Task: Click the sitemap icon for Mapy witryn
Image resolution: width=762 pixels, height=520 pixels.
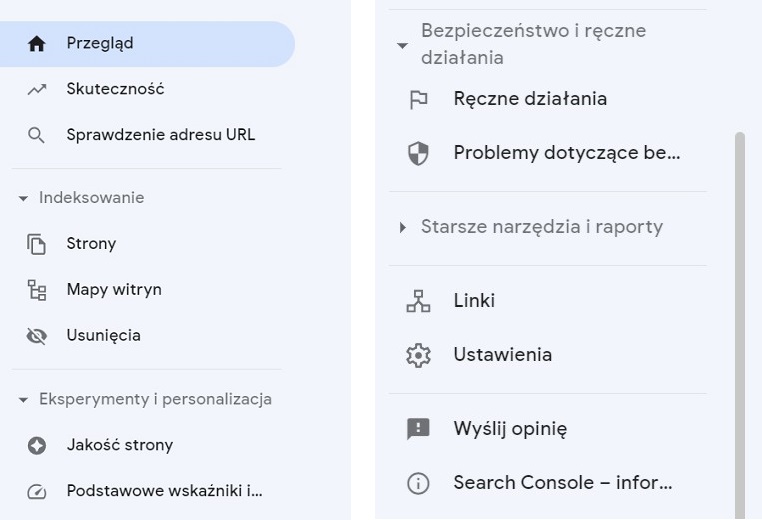Action: point(37,290)
